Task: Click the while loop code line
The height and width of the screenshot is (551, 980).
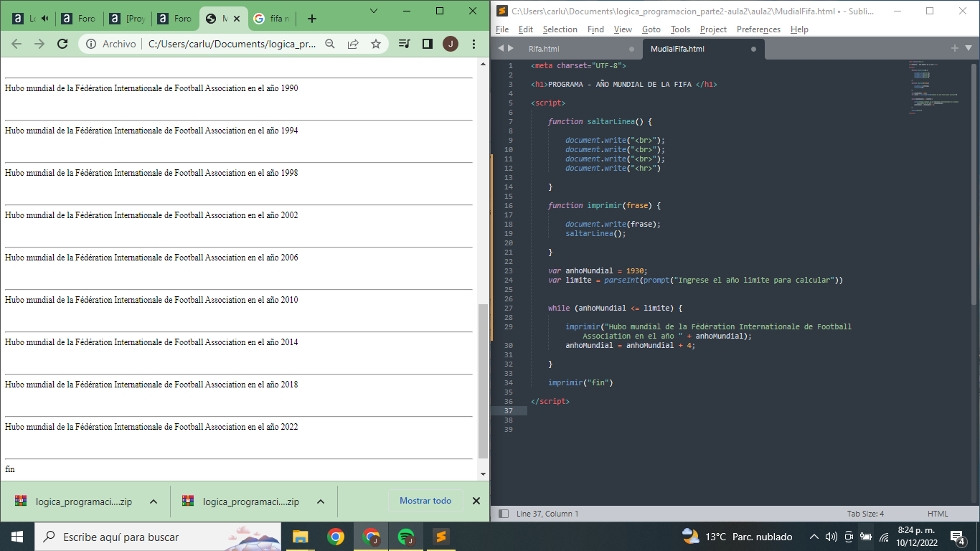Action: [x=616, y=308]
